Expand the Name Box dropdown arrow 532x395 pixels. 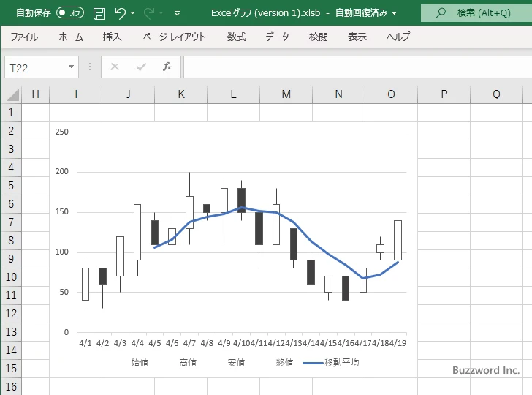[x=72, y=67]
